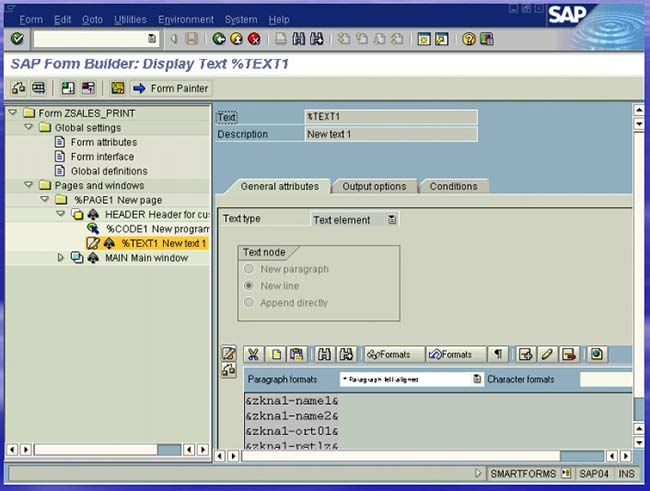Viewport: 650px width, 491px height.
Task: Select the Append directly radio button
Action: click(x=249, y=302)
